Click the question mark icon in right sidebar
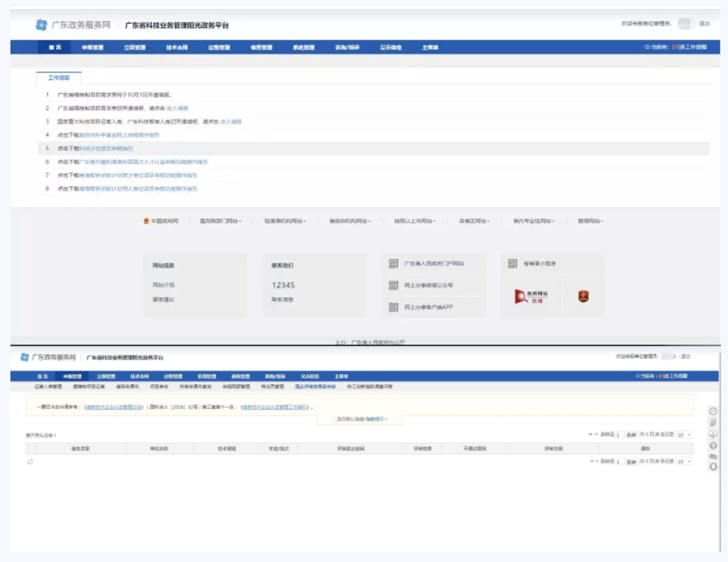Screen dimensions: 728x562 [x=713, y=446]
